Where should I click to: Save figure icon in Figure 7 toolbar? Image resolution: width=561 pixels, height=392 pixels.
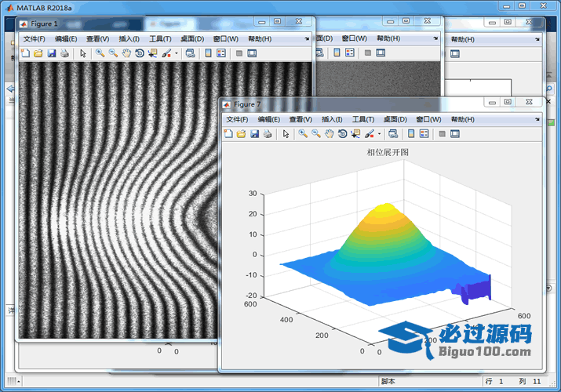point(254,134)
